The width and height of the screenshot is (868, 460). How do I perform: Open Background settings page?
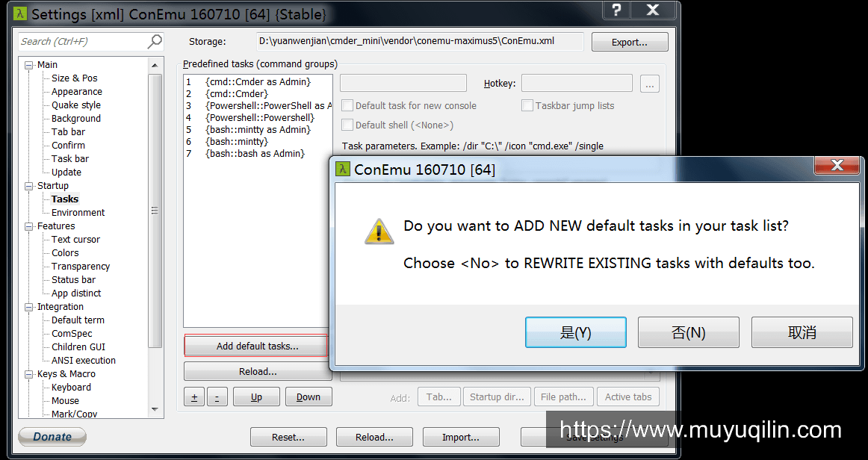(76, 119)
